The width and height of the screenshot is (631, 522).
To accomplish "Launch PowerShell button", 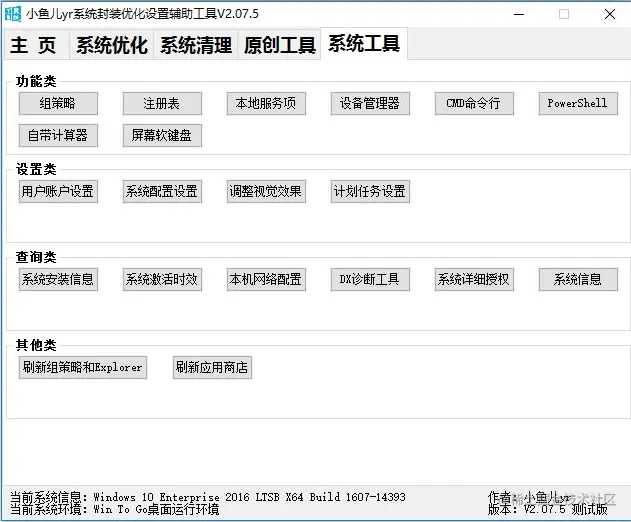I will [x=578, y=103].
